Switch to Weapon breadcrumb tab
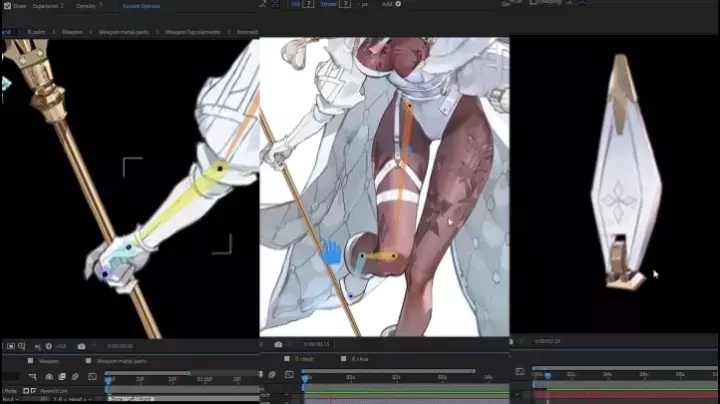The height and width of the screenshot is (404, 720). pos(72,32)
